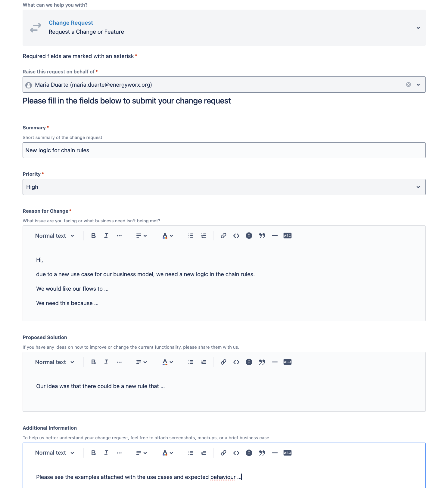Insert link in Reason for Change editor

[223, 236]
